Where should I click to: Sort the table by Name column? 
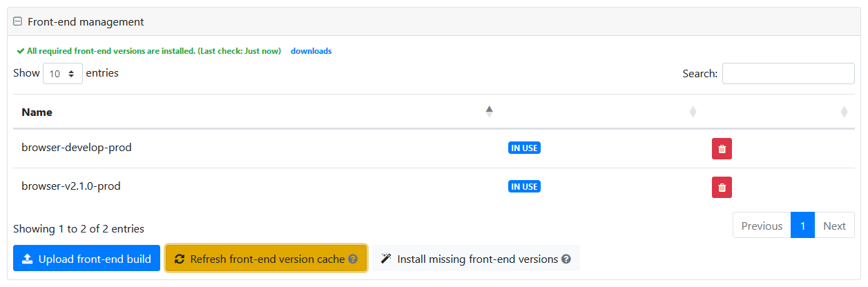click(x=489, y=112)
